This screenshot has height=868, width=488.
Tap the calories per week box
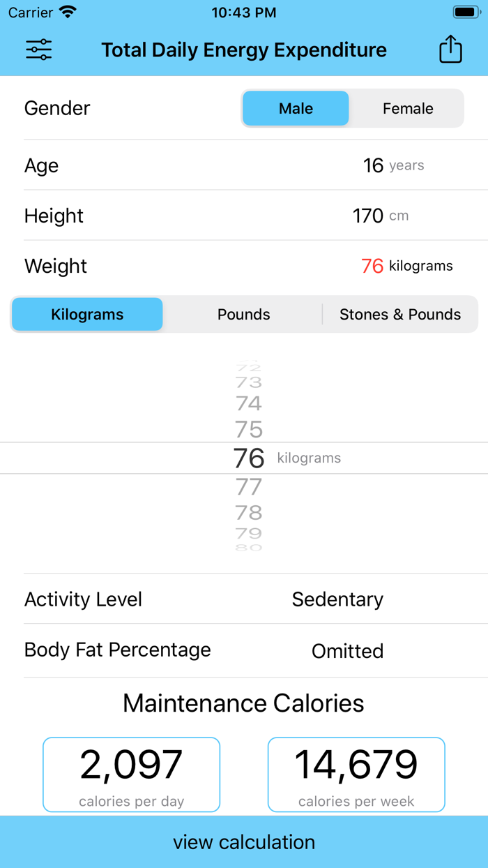tap(356, 775)
